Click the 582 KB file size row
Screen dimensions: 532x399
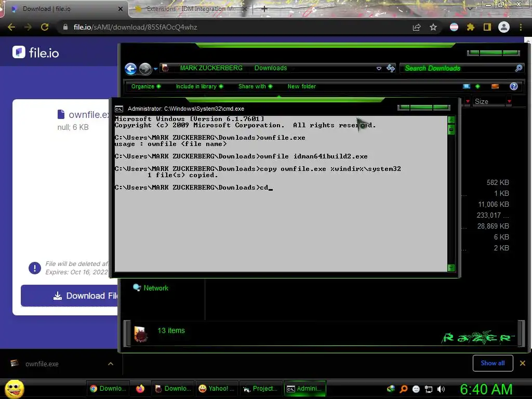tap(497, 182)
